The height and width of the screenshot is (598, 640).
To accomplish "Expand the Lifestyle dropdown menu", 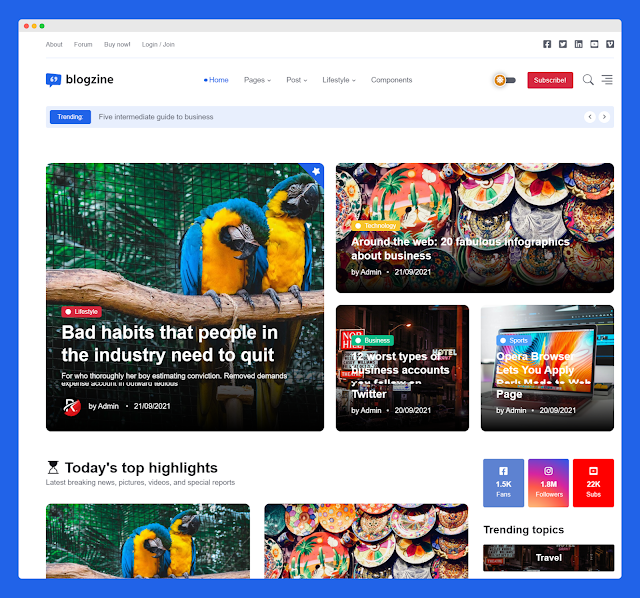I will coord(339,80).
